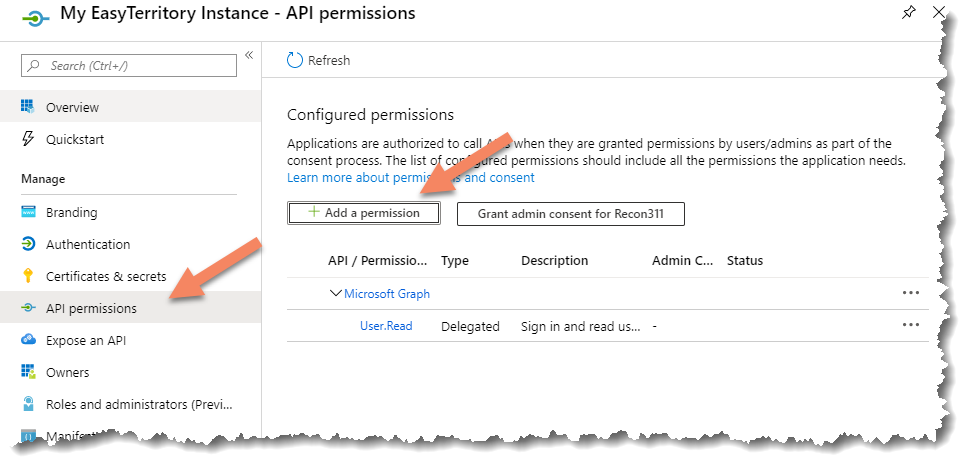Collapse the Microsoft Graph permissions group
Image resolution: width=973 pixels, height=468 pixels.
pyautogui.click(x=335, y=293)
